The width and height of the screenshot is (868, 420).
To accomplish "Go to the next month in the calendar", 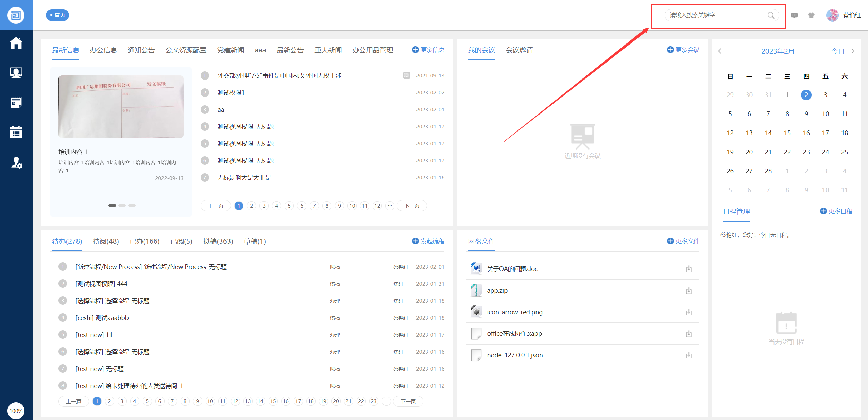I will pos(853,51).
